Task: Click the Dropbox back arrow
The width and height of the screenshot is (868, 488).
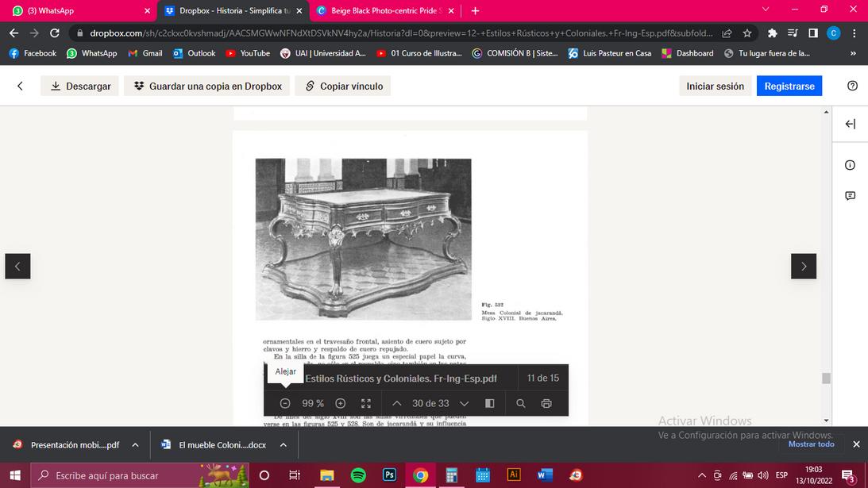Action: (x=20, y=86)
